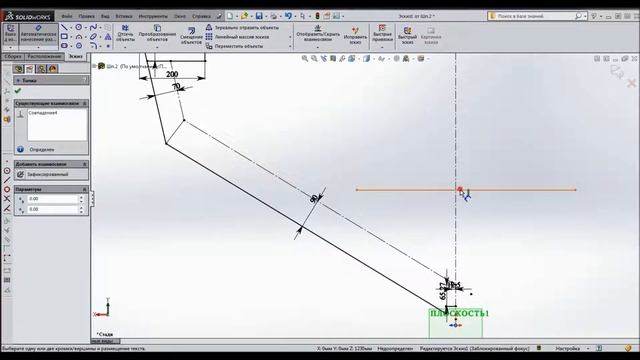Open the Файл menu
640x360 pixels.
coord(67,16)
